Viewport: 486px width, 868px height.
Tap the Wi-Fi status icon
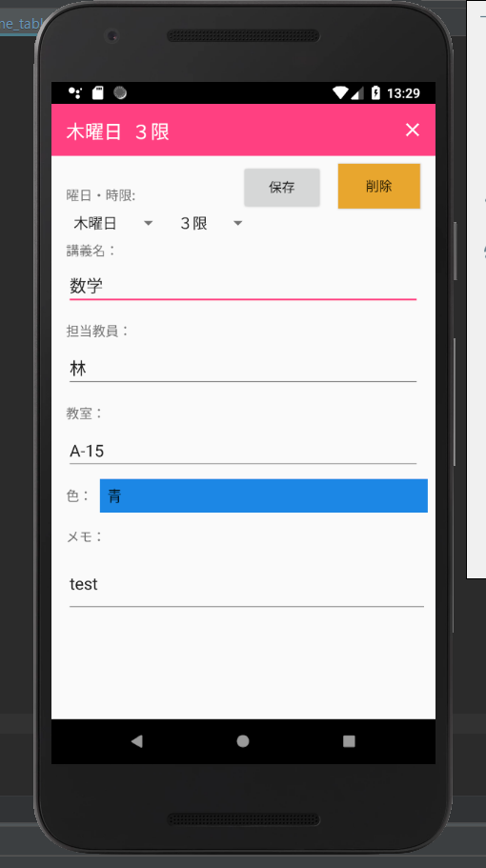point(340,93)
